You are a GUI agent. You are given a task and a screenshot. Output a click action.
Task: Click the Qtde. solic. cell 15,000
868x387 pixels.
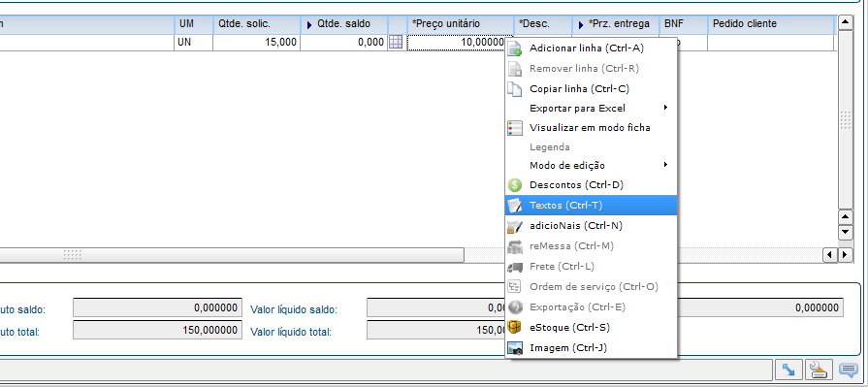tap(256, 42)
